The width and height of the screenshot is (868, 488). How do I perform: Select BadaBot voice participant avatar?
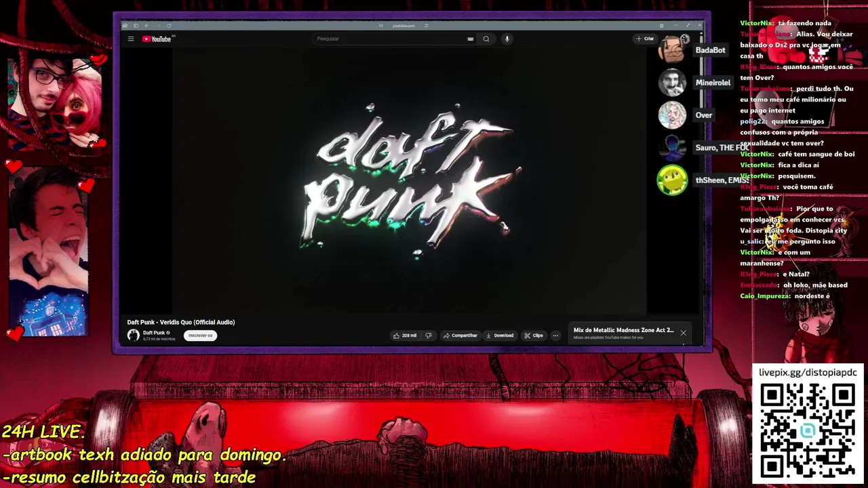point(672,50)
